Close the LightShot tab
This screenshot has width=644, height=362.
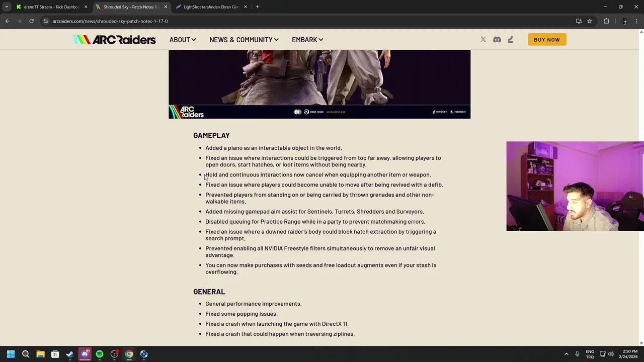pos(246,7)
